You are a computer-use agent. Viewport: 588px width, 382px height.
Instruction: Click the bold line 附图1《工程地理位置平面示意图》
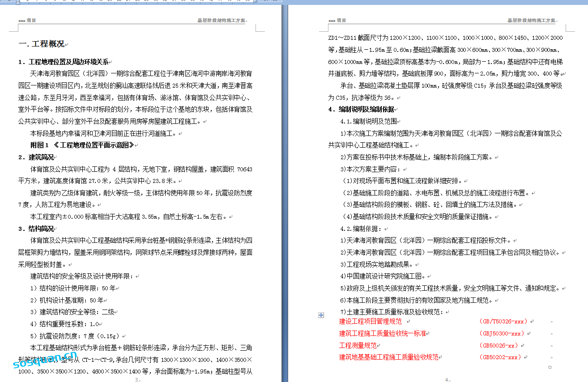(x=82, y=145)
